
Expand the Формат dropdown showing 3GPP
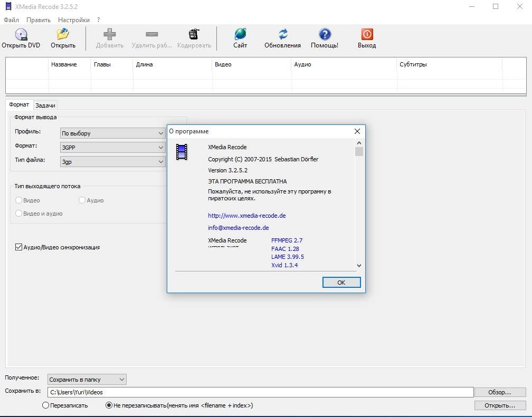(112, 148)
